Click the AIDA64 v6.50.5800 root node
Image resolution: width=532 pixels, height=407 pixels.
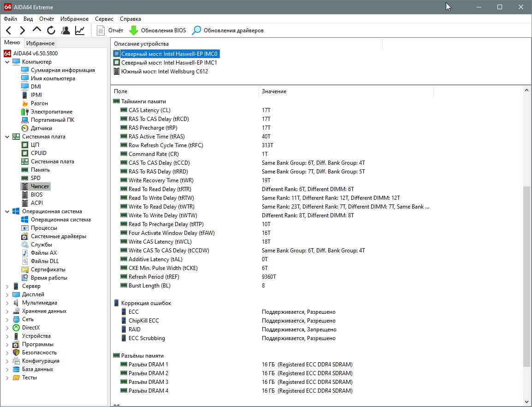tap(35, 54)
